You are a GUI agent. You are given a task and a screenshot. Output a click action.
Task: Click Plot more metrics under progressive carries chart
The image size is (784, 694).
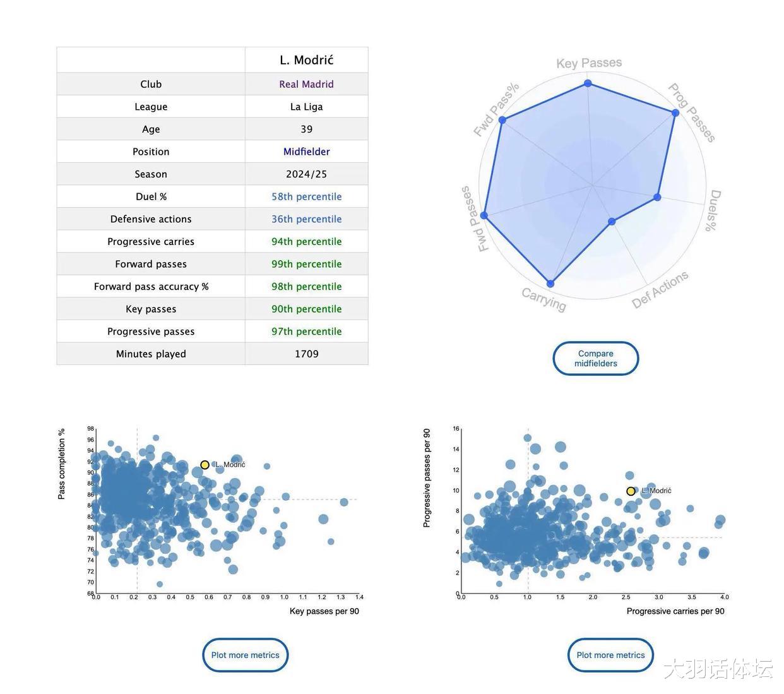610,655
